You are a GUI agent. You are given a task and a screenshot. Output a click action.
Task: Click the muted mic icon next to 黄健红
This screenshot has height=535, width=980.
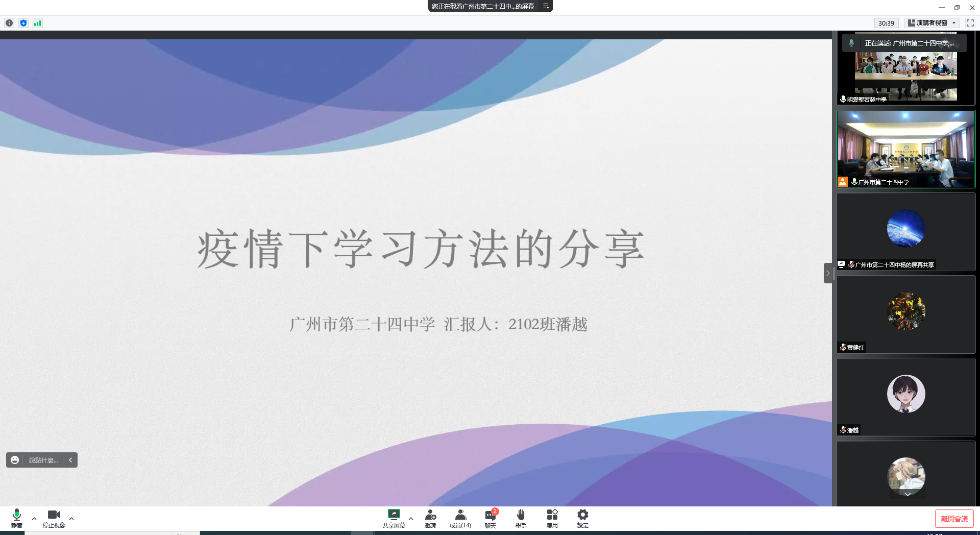[x=843, y=347]
